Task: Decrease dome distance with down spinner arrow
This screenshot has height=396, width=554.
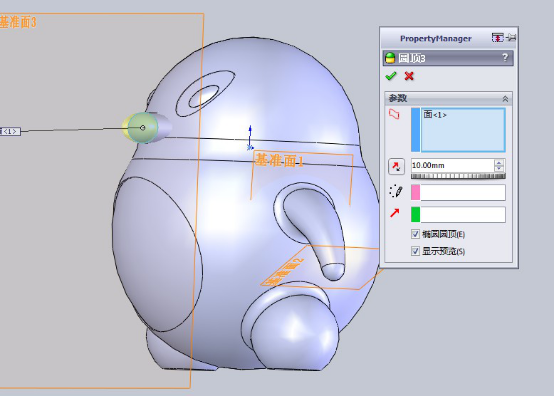Action: 499,168
